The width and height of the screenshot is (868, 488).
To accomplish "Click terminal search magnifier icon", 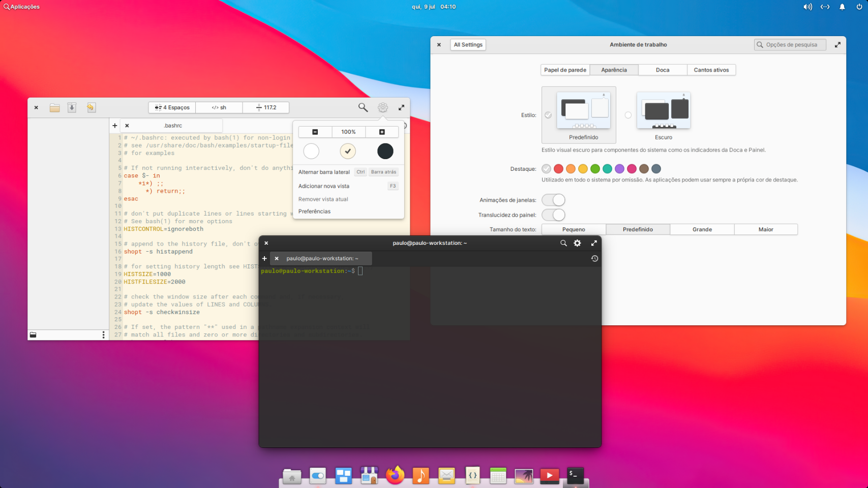I will coord(563,243).
